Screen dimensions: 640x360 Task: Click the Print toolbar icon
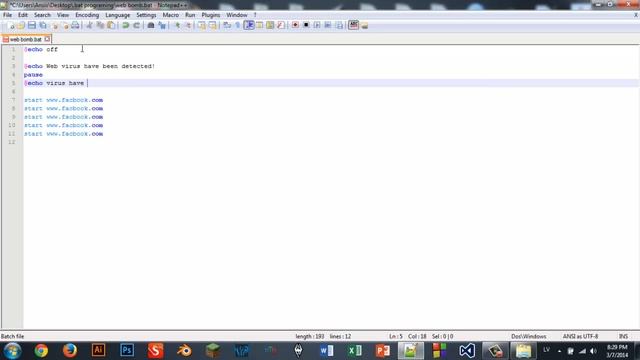[x=76, y=25]
